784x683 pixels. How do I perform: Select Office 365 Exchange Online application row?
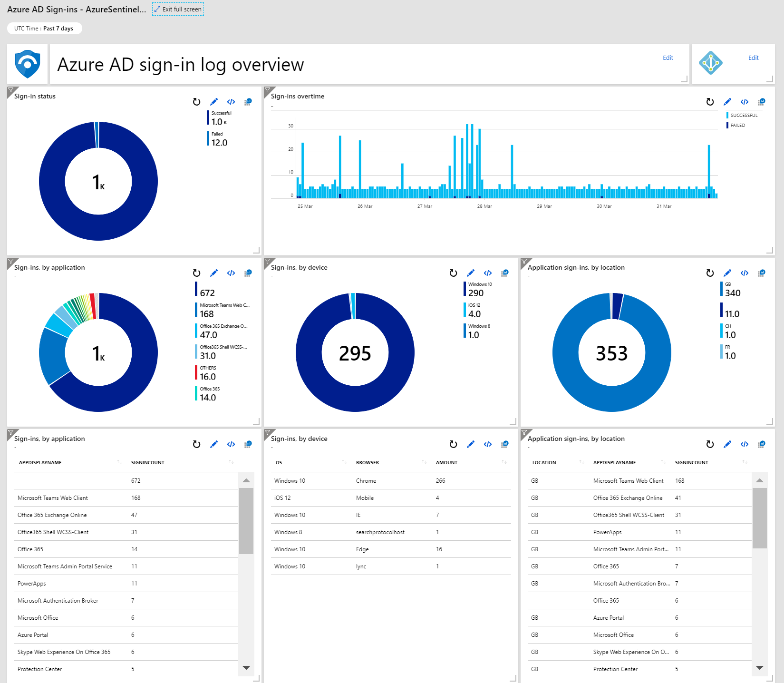126,515
